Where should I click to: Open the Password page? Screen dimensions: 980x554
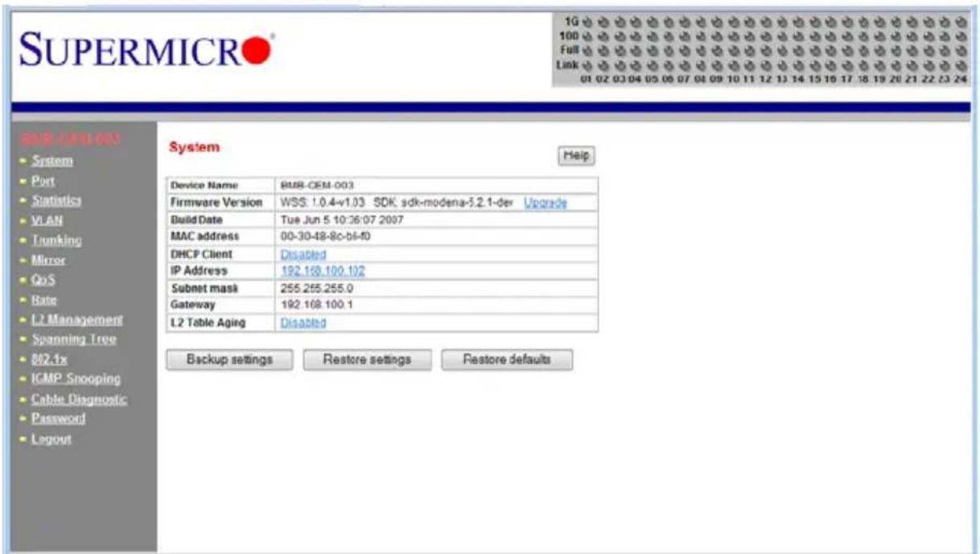coord(58,418)
